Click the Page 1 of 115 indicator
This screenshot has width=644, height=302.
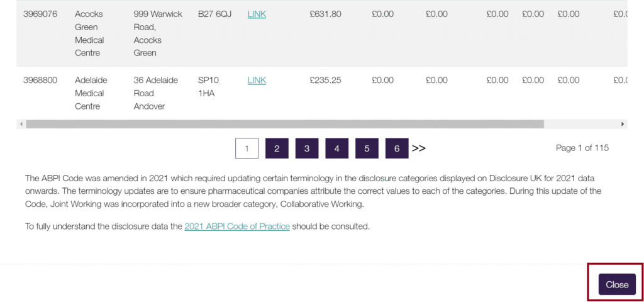(x=582, y=148)
